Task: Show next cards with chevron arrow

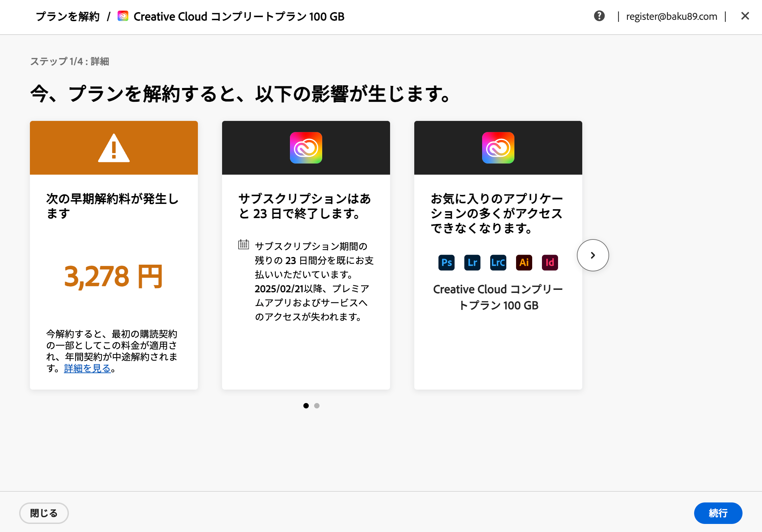Action: tap(593, 255)
